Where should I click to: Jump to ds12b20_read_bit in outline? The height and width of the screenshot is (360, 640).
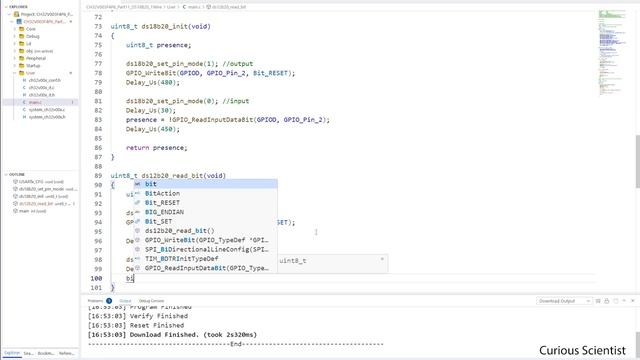(x=44, y=204)
